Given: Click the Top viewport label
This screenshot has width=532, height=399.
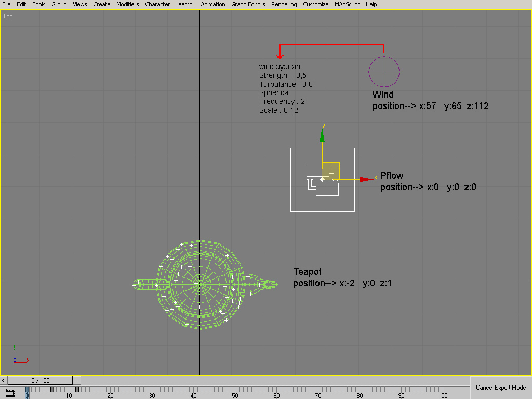Looking at the screenshot, I should (8, 16).
